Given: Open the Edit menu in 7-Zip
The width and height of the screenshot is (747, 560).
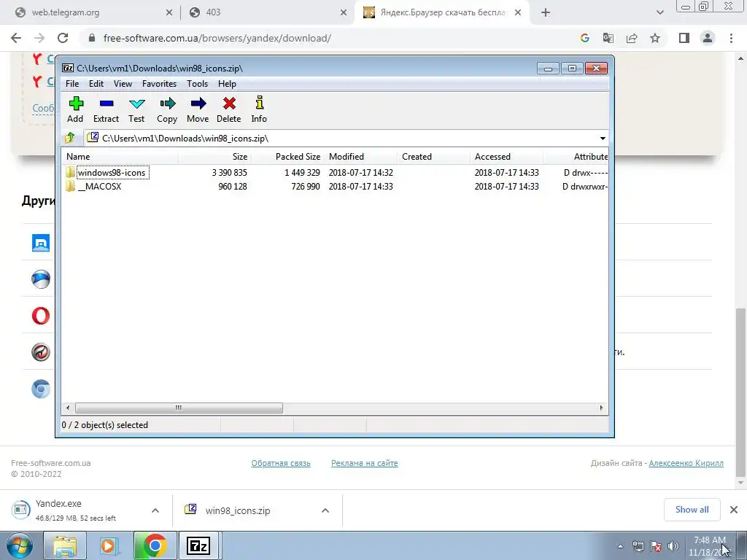Looking at the screenshot, I should pyautogui.click(x=96, y=84).
